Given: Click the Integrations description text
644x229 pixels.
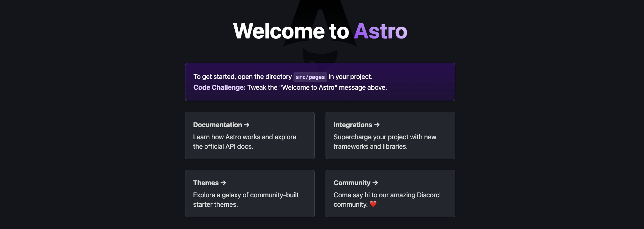Looking at the screenshot, I should point(385,142).
